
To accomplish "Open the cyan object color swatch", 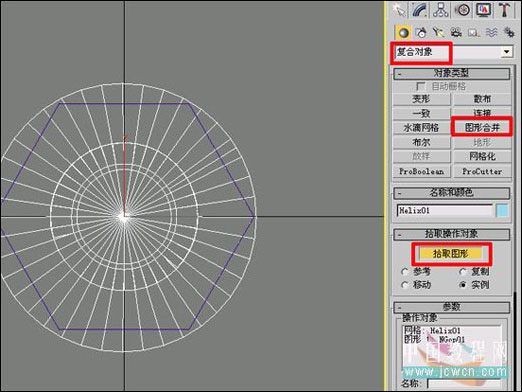I will point(502,211).
